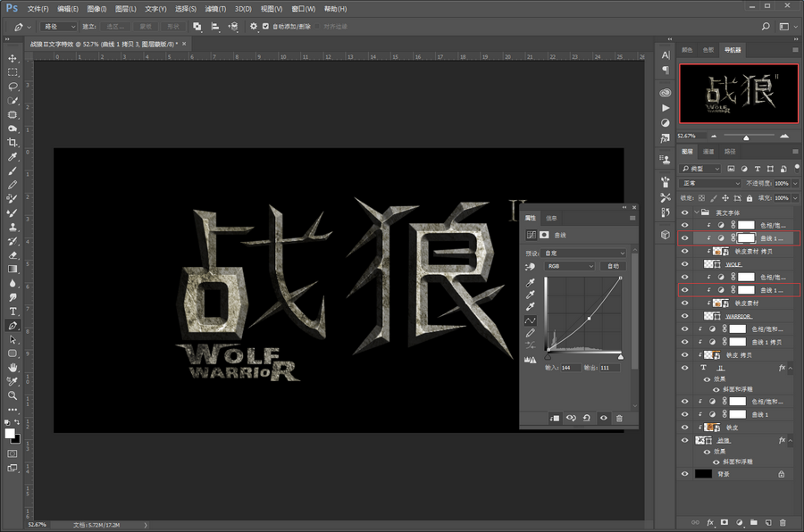Add layer style via fx icon
Screen dimensions: 804x532
(710, 522)
